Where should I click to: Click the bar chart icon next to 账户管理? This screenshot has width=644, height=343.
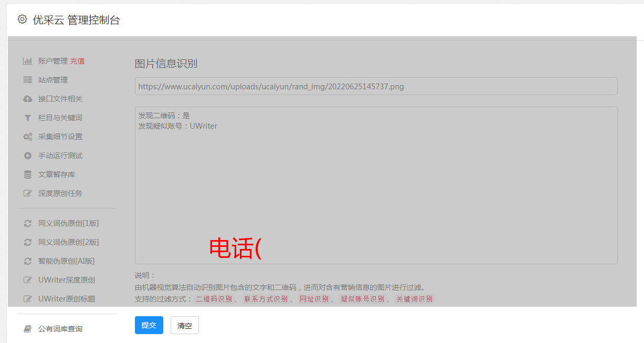point(28,61)
